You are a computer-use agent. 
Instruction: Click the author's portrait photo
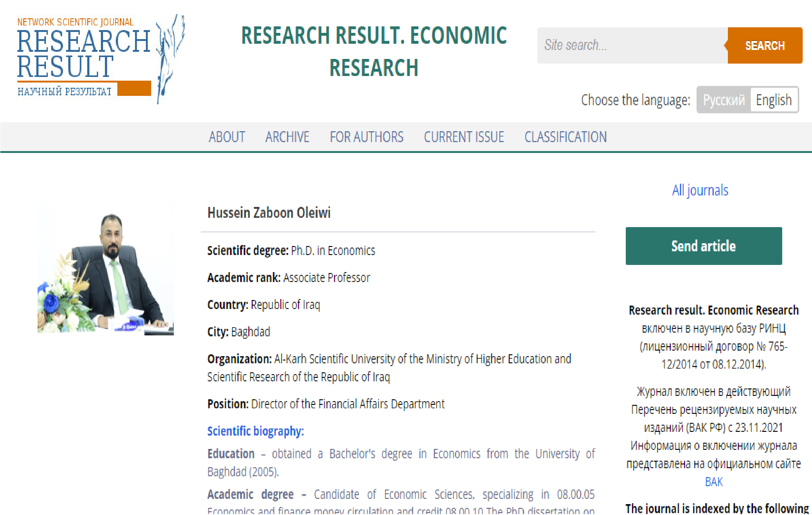click(106, 270)
